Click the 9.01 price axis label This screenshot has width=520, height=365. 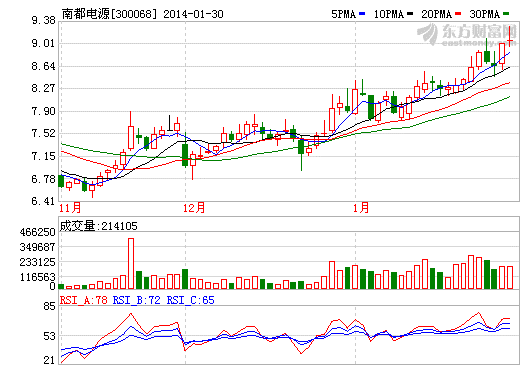[43, 43]
